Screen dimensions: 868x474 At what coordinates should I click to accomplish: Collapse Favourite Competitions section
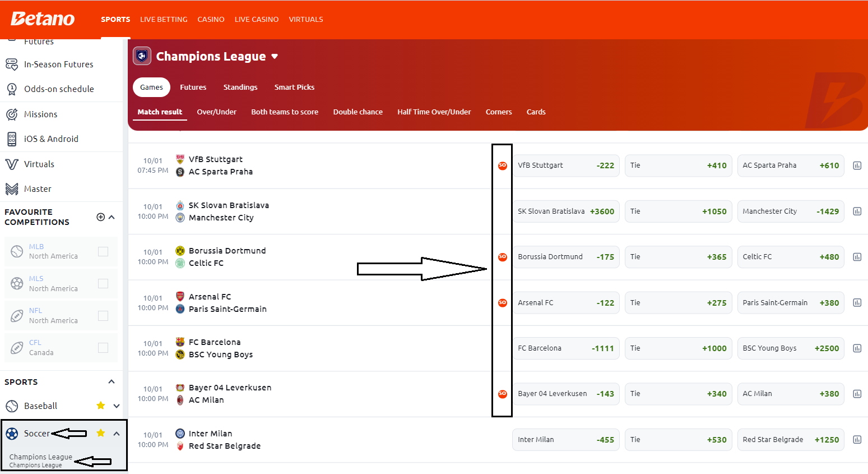112,217
